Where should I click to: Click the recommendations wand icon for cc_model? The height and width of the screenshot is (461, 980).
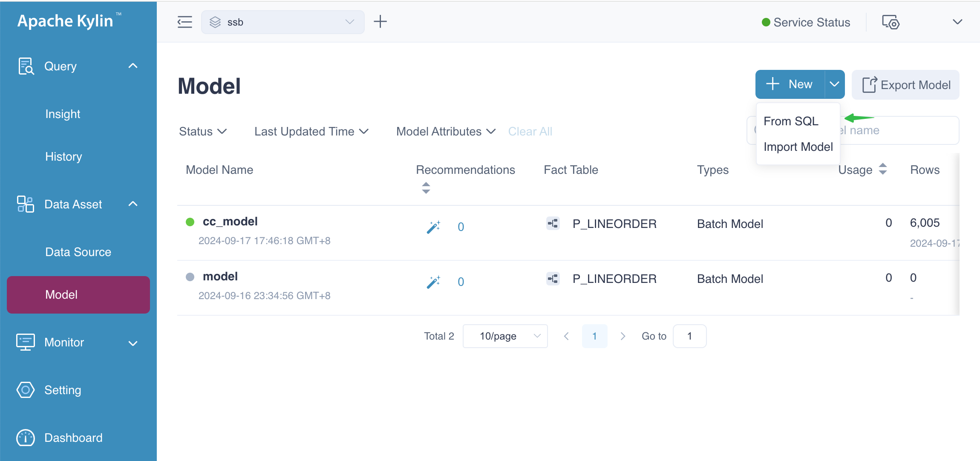coord(433,227)
